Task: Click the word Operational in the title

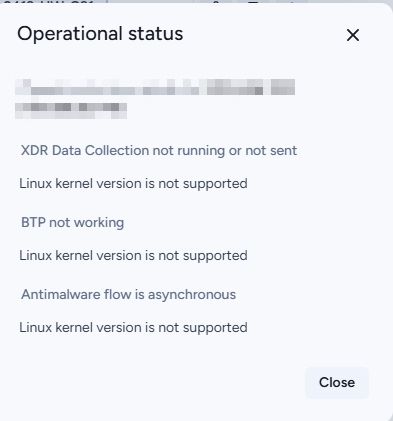Action: (x=70, y=34)
